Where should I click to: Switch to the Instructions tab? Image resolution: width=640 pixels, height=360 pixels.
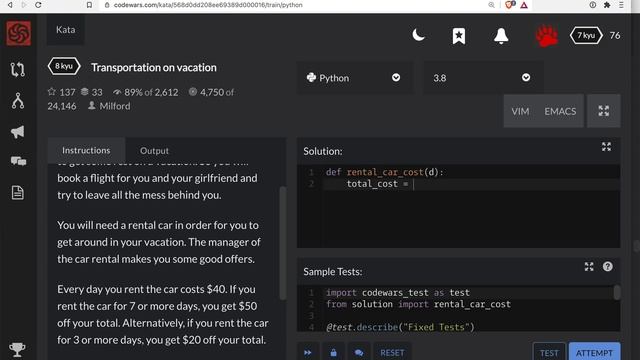click(86, 150)
